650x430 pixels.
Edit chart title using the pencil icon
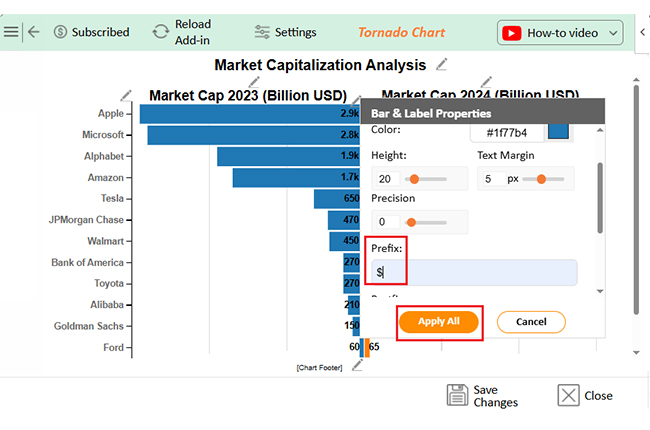click(x=442, y=64)
